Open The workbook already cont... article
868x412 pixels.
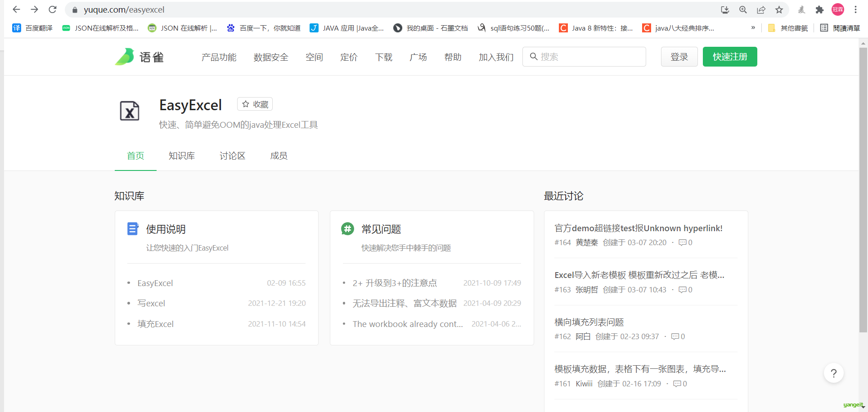point(408,324)
